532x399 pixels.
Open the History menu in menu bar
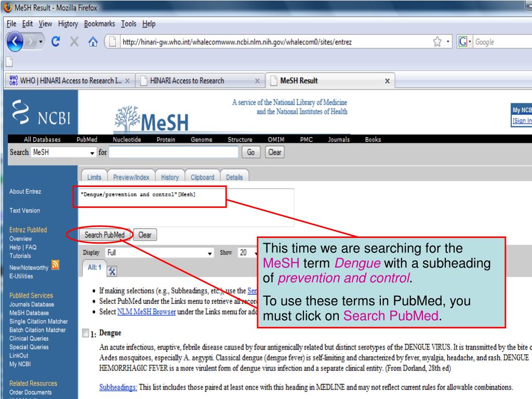[x=68, y=23]
